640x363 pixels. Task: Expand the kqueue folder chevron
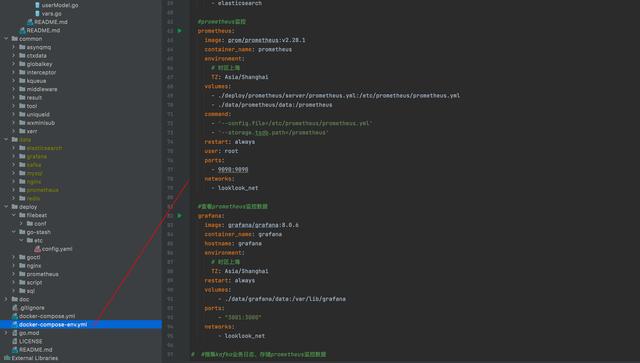[13, 81]
